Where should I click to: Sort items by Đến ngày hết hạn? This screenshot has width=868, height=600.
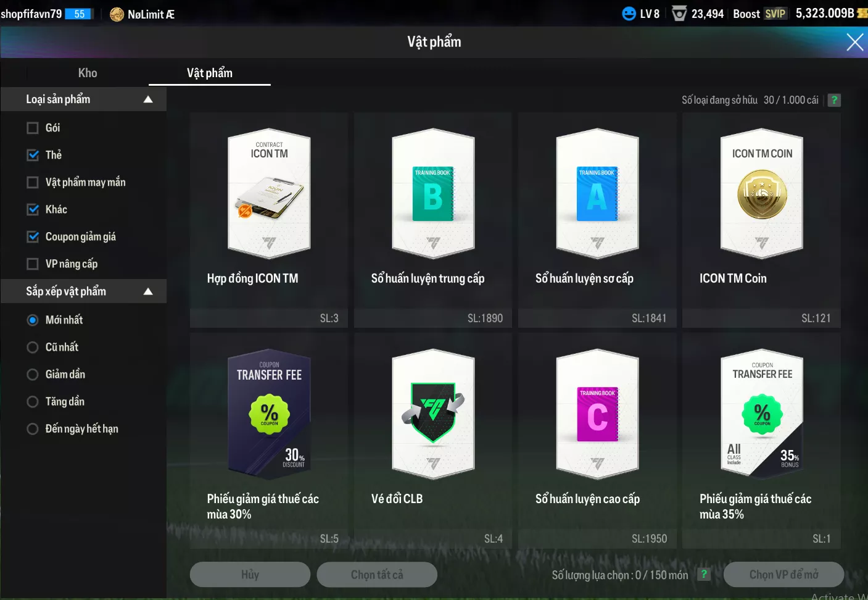point(33,428)
